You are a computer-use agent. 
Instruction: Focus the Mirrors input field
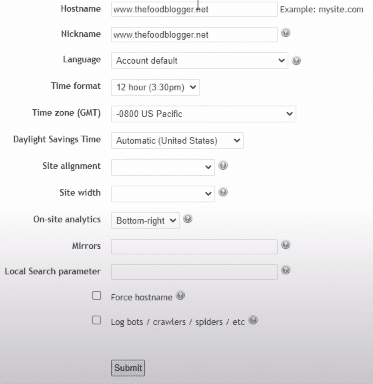coord(194,247)
